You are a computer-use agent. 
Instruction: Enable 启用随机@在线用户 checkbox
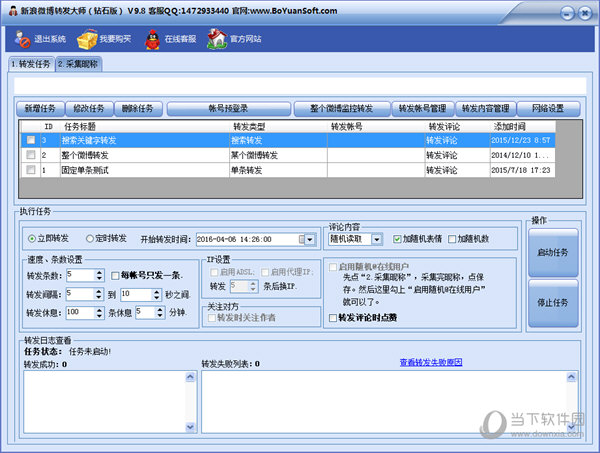[x=333, y=267]
